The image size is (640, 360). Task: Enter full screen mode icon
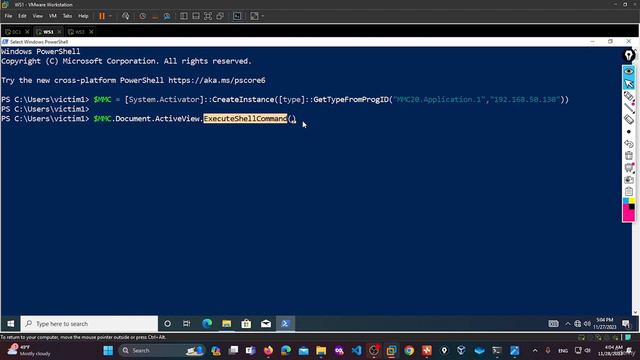pos(208,16)
